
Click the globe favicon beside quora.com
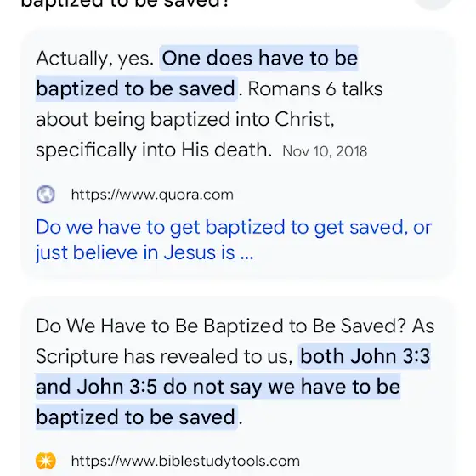46,195
